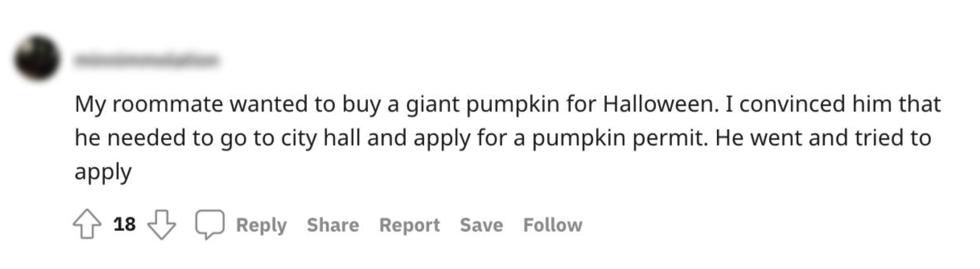Report the comment

[409, 225]
